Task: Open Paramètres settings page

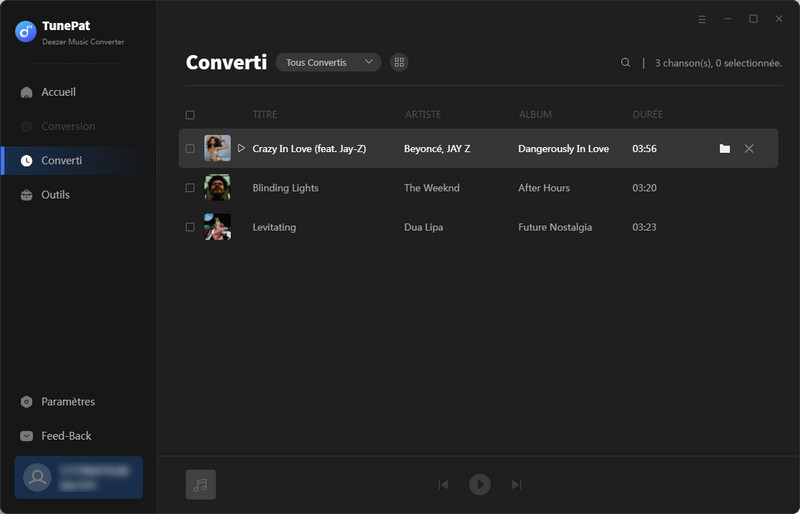Action: [x=68, y=402]
